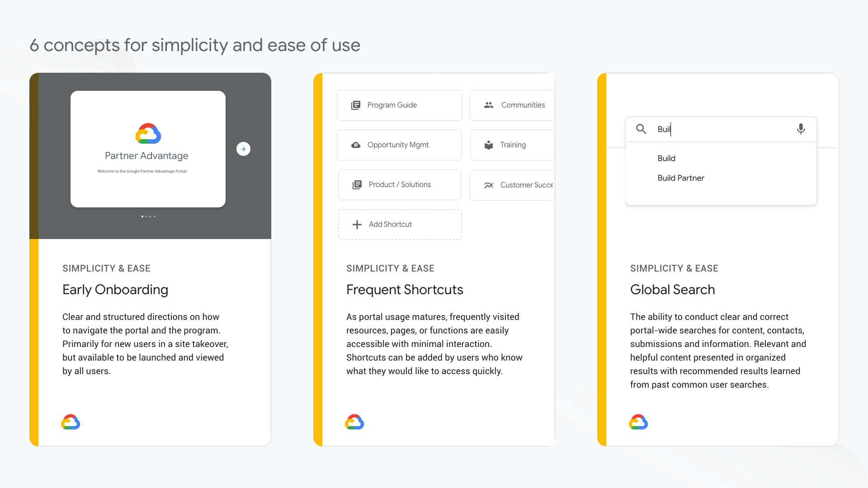Click the 'Global Search' heading
This screenshot has height=488, width=868.
pyautogui.click(x=673, y=290)
